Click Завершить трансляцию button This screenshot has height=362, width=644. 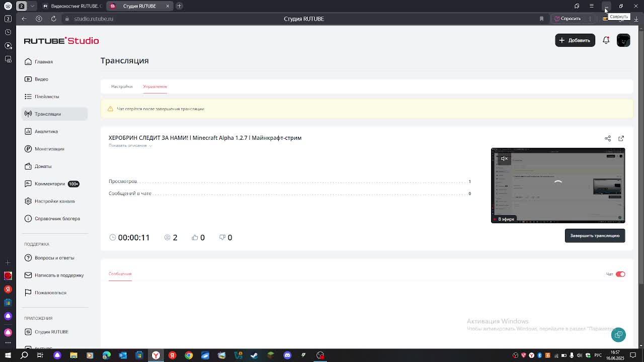click(595, 236)
